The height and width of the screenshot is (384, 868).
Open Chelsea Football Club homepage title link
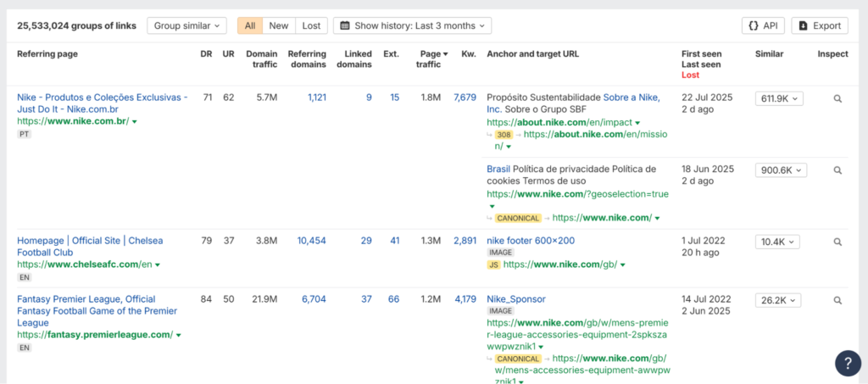point(90,247)
